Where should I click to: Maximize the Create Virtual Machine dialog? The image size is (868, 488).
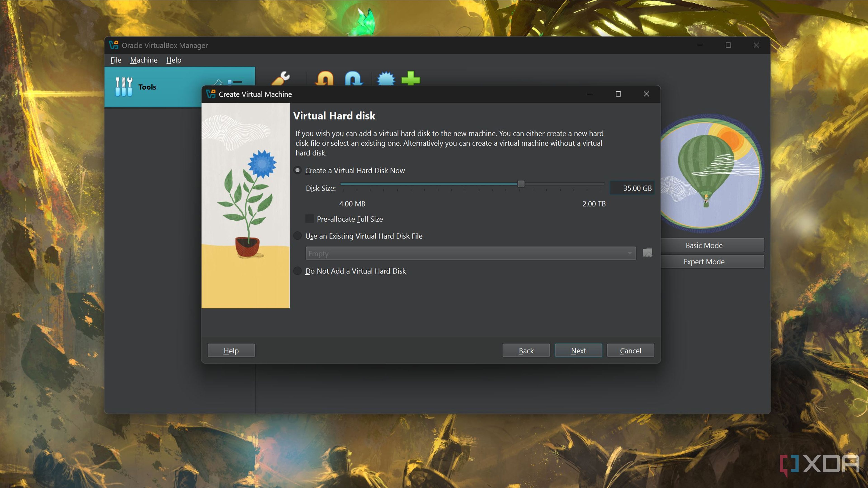point(618,94)
